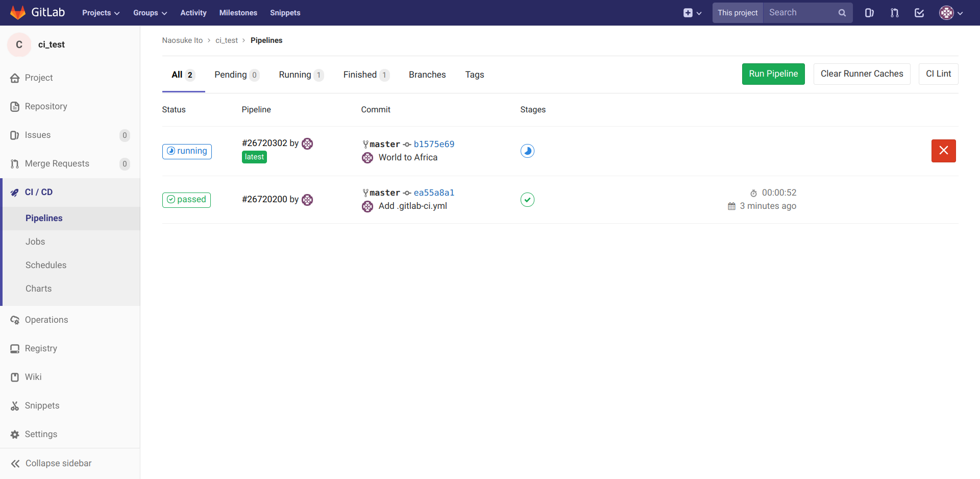The height and width of the screenshot is (479, 980).
Task: Click the CI / CD rocket icon
Action: click(15, 193)
